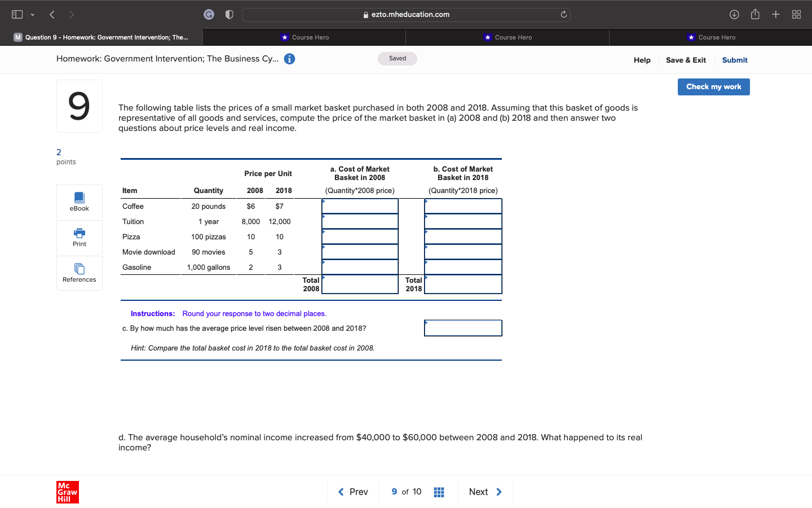Click the assignment info icon
This screenshot has height=508, width=812.
pos(289,58)
